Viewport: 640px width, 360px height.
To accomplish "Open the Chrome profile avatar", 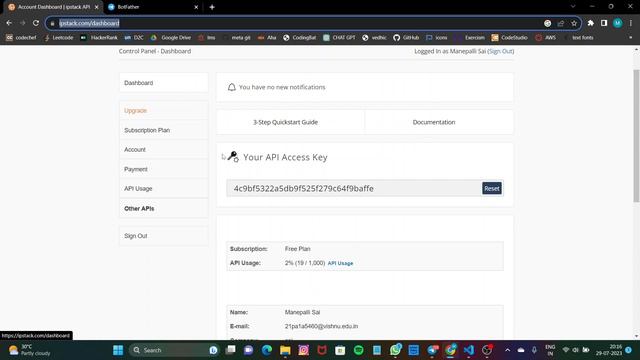I will [618, 23].
